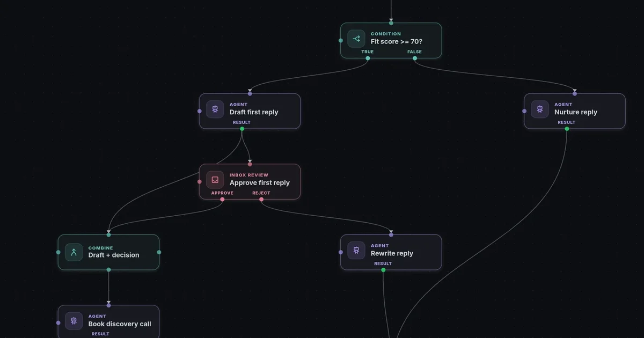Click the REJECT output port of Approve first reply
Image resolution: width=644 pixels, height=338 pixels.
pyautogui.click(x=261, y=200)
